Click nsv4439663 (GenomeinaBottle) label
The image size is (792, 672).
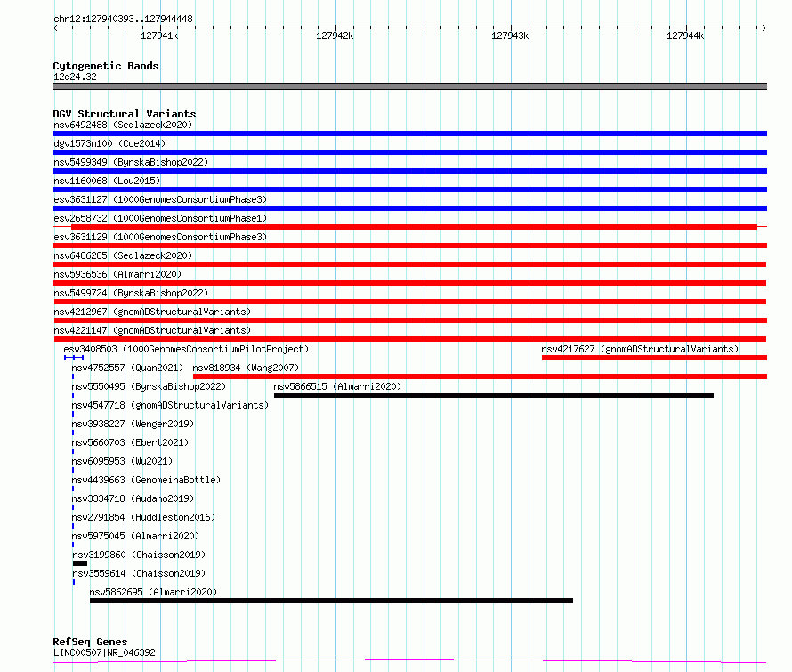pyautogui.click(x=146, y=480)
